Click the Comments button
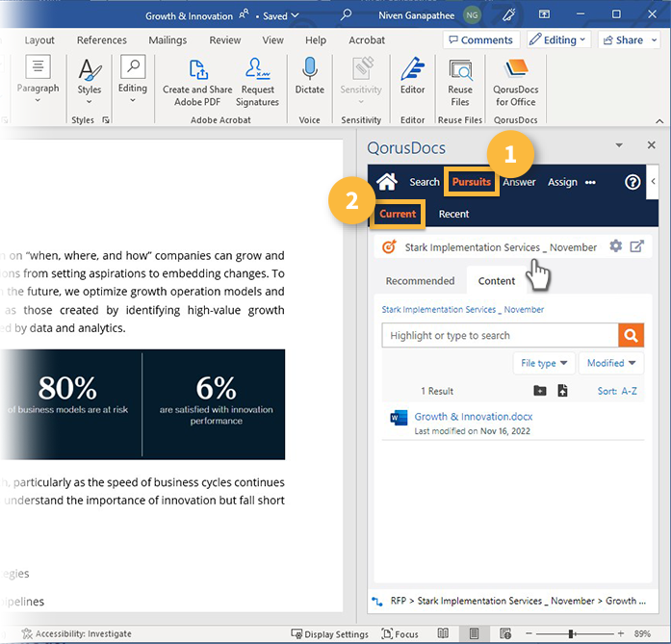 click(x=481, y=39)
